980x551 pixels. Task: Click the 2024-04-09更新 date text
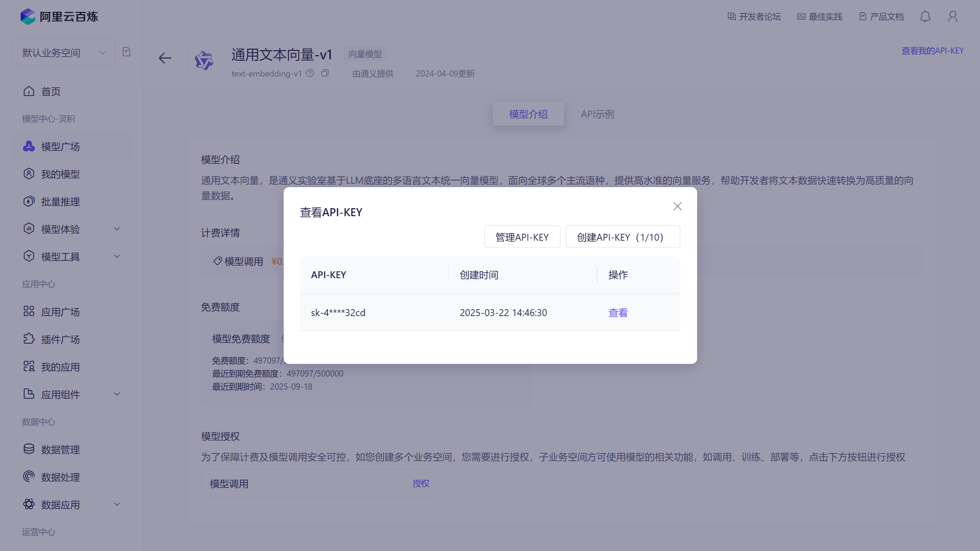click(445, 73)
